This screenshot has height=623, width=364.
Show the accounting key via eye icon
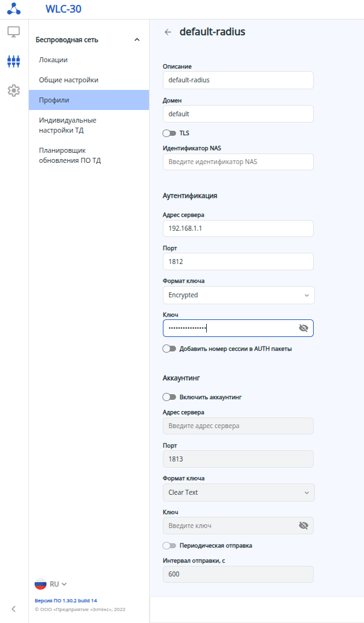click(x=304, y=526)
